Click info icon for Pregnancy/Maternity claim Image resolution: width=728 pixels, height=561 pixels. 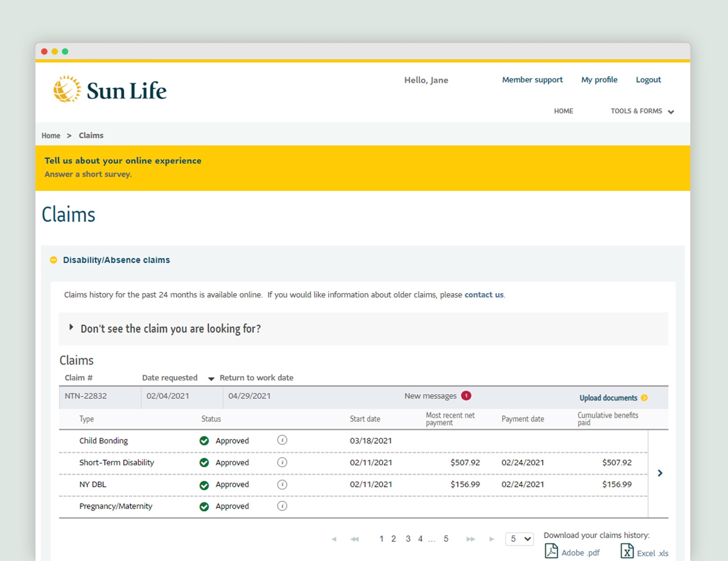tap(282, 506)
